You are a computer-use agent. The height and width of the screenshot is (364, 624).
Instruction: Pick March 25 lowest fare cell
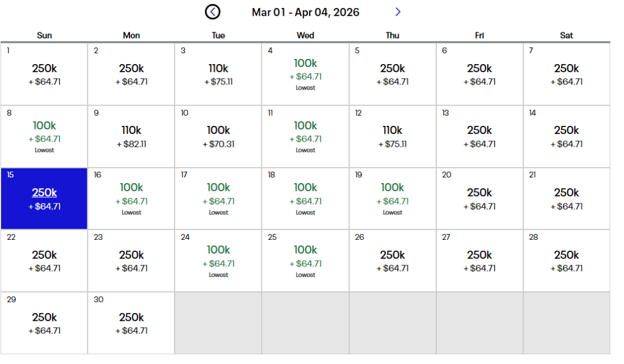click(x=306, y=261)
